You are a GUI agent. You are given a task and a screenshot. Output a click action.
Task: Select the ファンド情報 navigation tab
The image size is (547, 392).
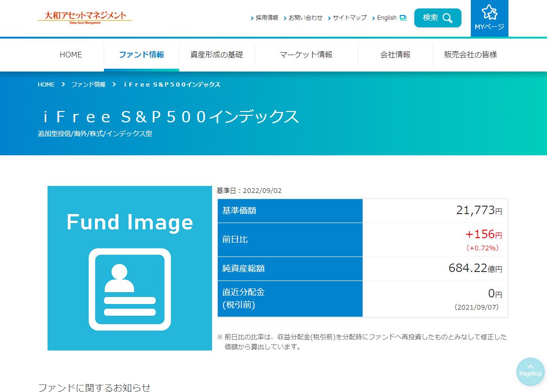coord(142,55)
